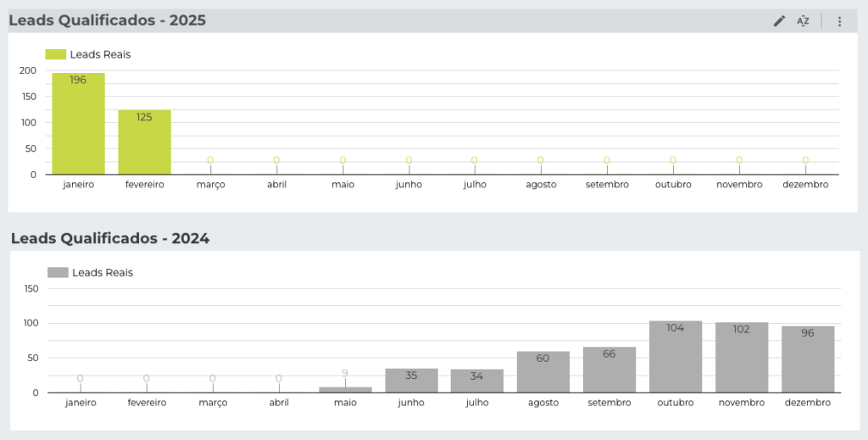Viewport: 868px width, 440px height.
Task: Select the agosto 2024 bar showing 60
Action: coord(543,372)
